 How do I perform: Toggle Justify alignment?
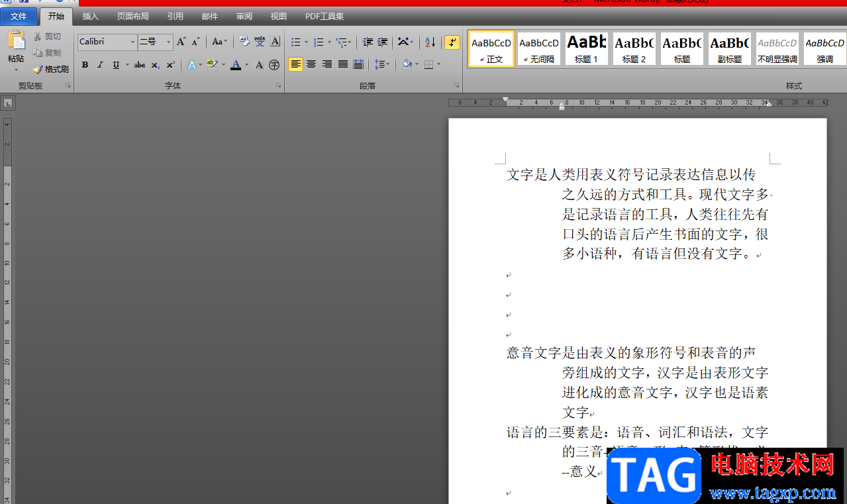[343, 65]
